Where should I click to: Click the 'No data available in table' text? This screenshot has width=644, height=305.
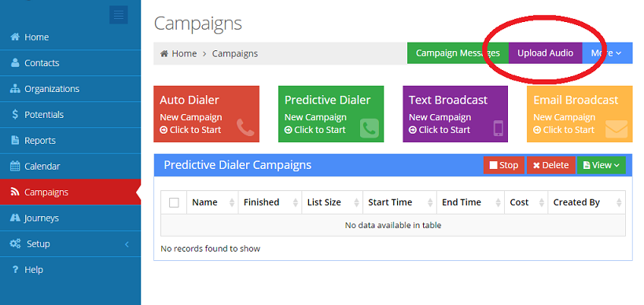pyautogui.click(x=393, y=225)
